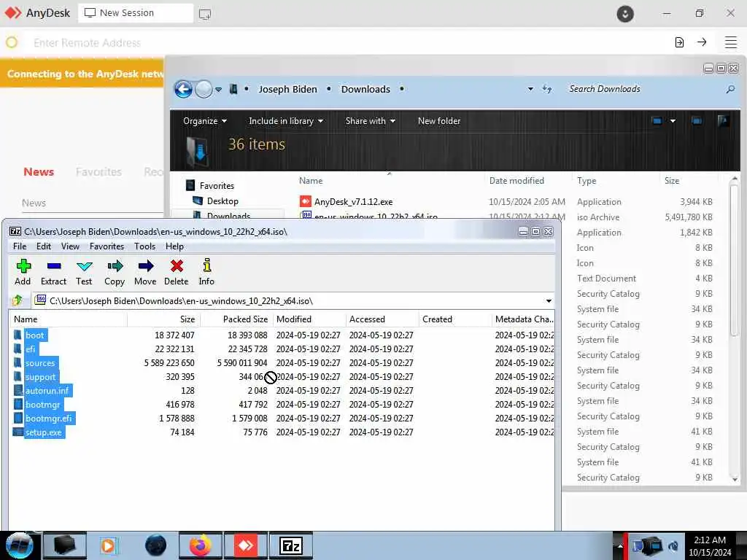Select Desktop under Favorites in Explorer
Viewport: 747px width, 560px height.
tap(222, 201)
